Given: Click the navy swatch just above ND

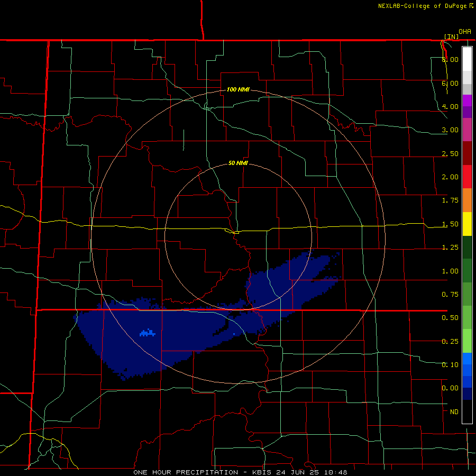Looking at the screenshot, I should [467, 394].
